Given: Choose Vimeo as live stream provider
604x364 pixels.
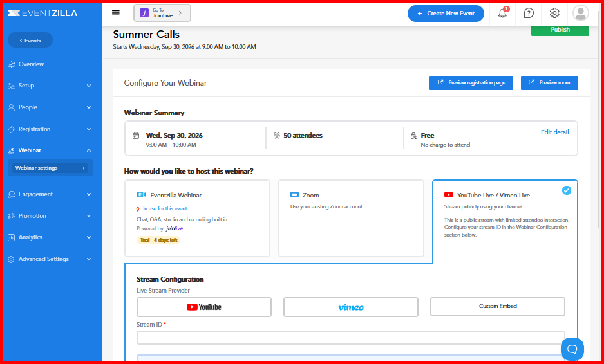Looking at the screenshot, I should [350, 307].
